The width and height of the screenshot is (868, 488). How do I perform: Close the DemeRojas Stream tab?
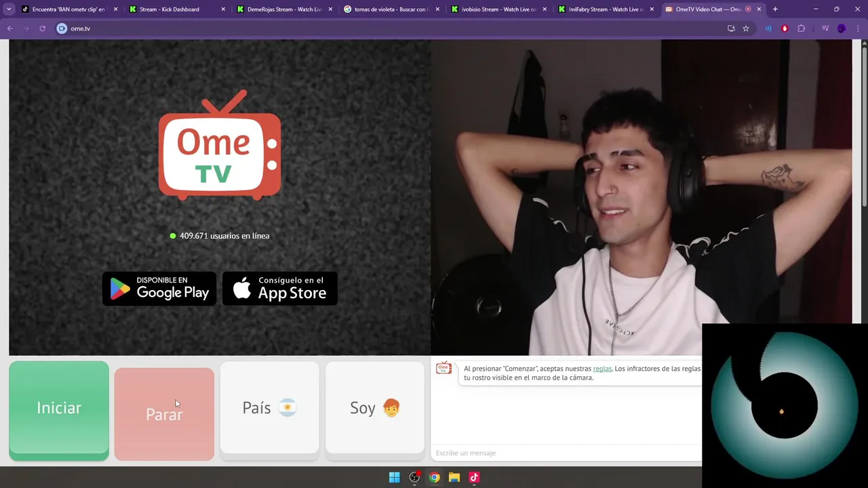coord(330,9)
